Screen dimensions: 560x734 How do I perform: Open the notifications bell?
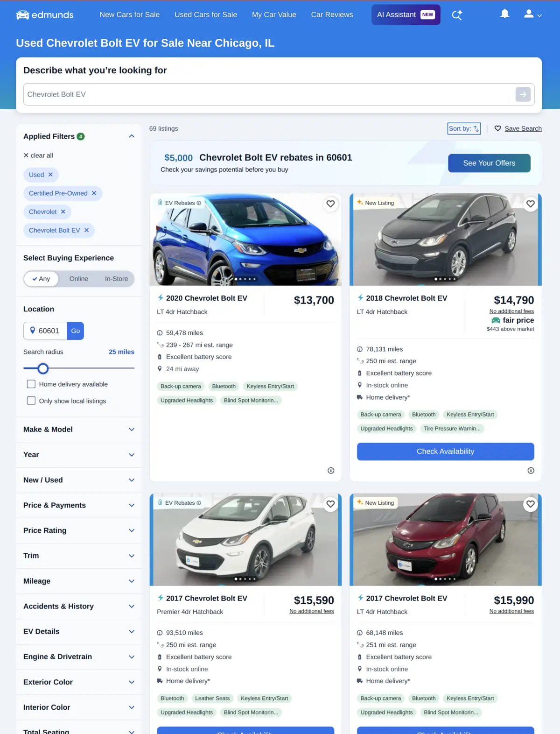(x=504, y=14)
